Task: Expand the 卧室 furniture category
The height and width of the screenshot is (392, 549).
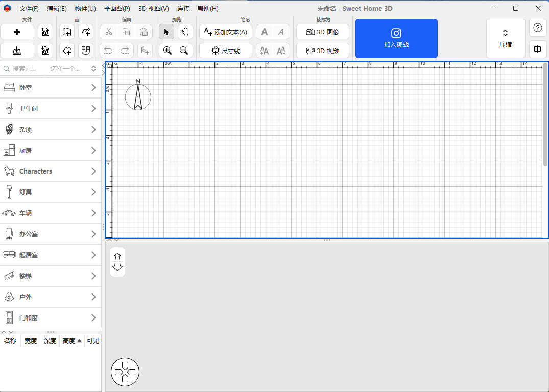Action: (x=51, y=88)
